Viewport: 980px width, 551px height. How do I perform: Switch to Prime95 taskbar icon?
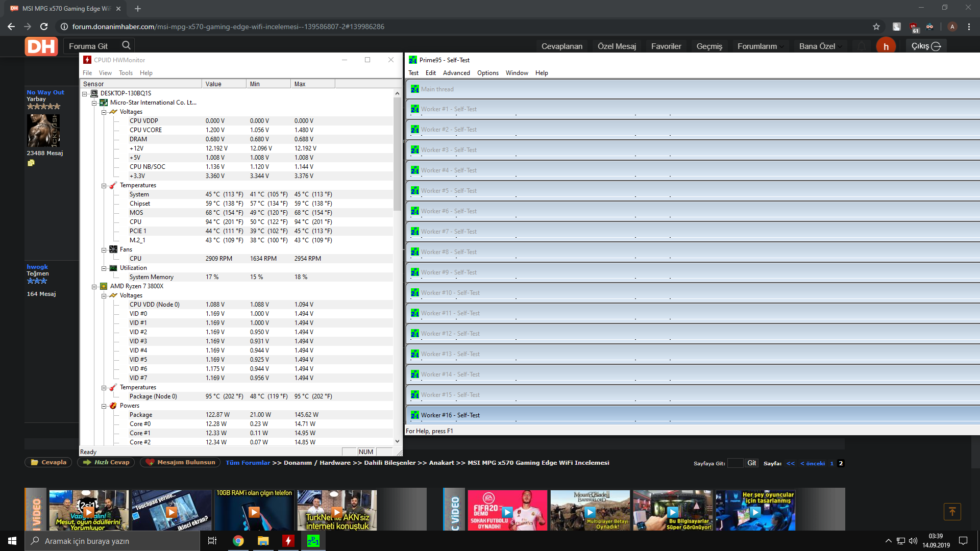(313, 541)
